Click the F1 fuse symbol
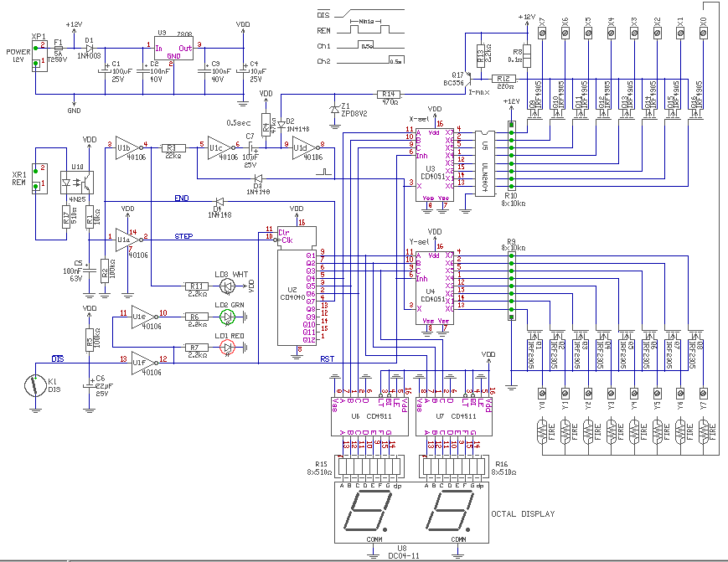The image size is (728, 562). pyautogui.click(x=58, y=48)
